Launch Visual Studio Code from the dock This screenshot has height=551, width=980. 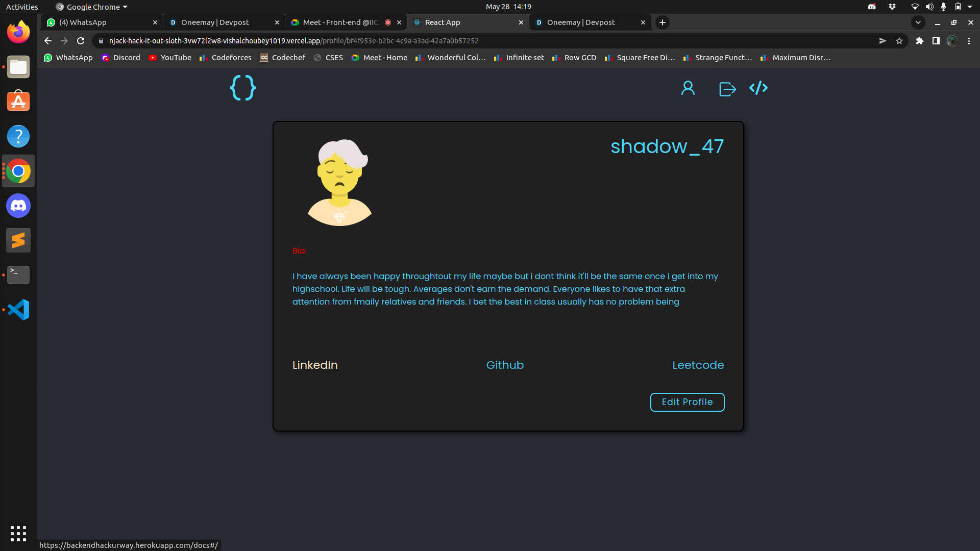[x=18, y=310]
